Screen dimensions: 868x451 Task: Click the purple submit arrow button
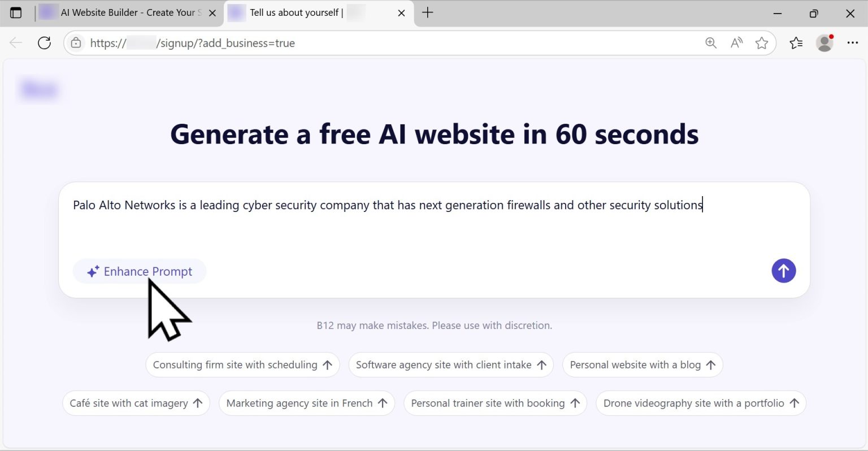[784, 271]
